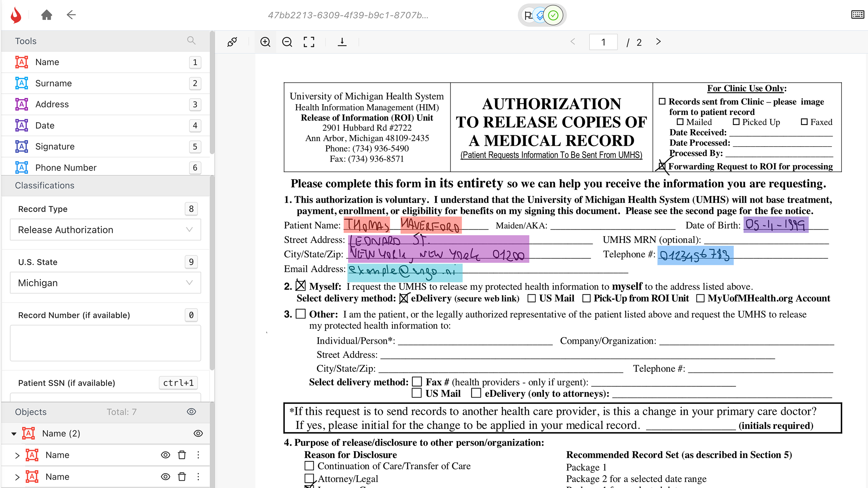Select the Surname labeling tool
The width and height of the screenshot is (868, 488).
(106, 83)
